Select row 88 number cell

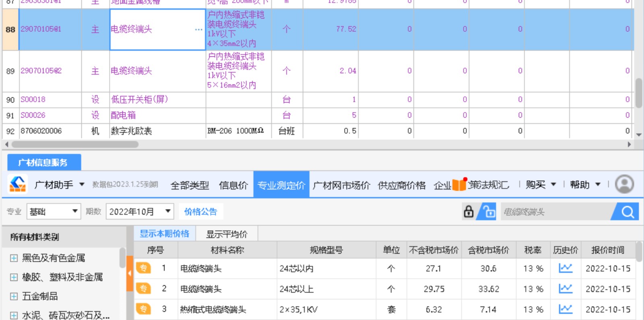[x=10, y=29]
